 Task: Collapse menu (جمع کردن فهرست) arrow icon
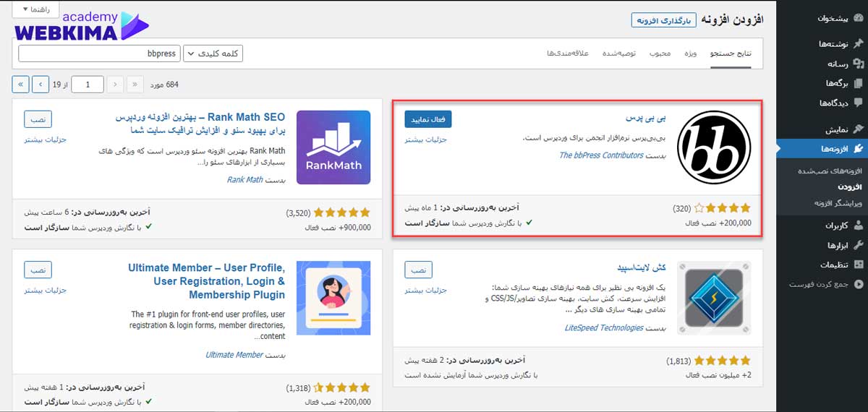point(858,284)
